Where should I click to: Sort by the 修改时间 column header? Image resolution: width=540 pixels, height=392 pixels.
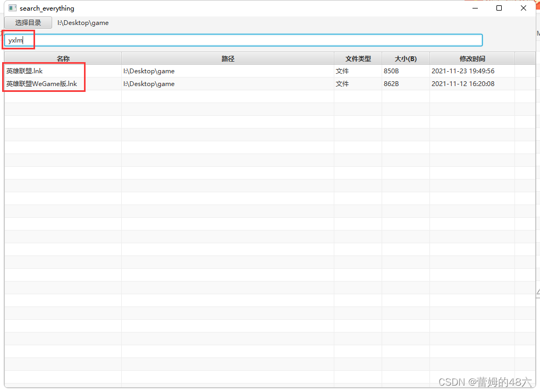point(472,58)
